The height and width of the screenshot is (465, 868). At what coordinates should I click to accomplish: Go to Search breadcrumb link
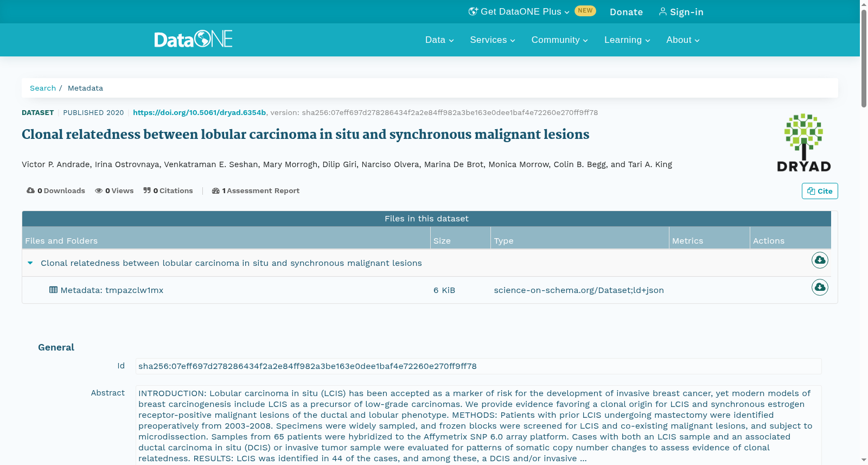[43, 88]
